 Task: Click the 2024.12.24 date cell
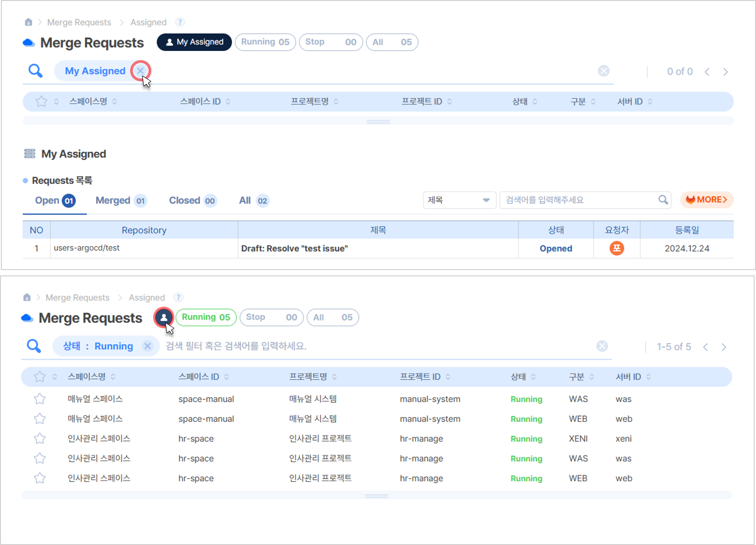click(687, 248)
